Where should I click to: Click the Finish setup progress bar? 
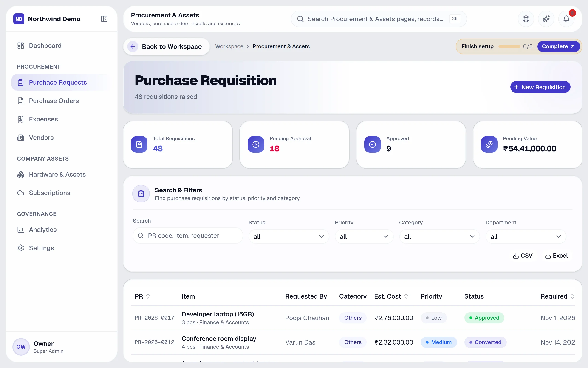click(x=509, y=46)
